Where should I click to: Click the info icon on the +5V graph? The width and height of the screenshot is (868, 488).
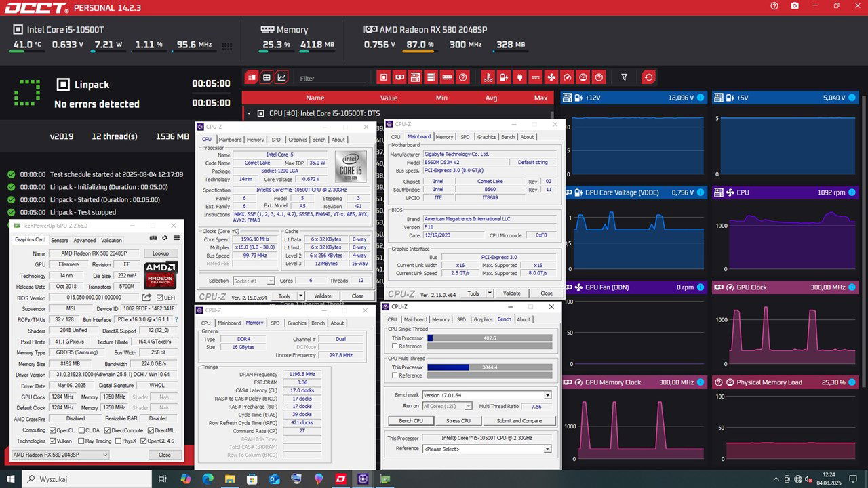click(x=852, y=98)
